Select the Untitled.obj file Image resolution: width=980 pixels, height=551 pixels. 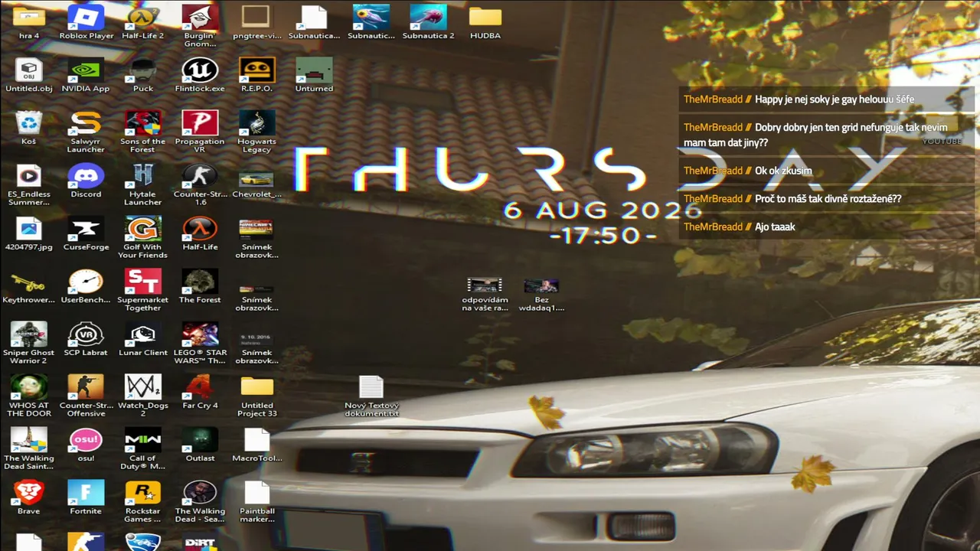point(29,75)
